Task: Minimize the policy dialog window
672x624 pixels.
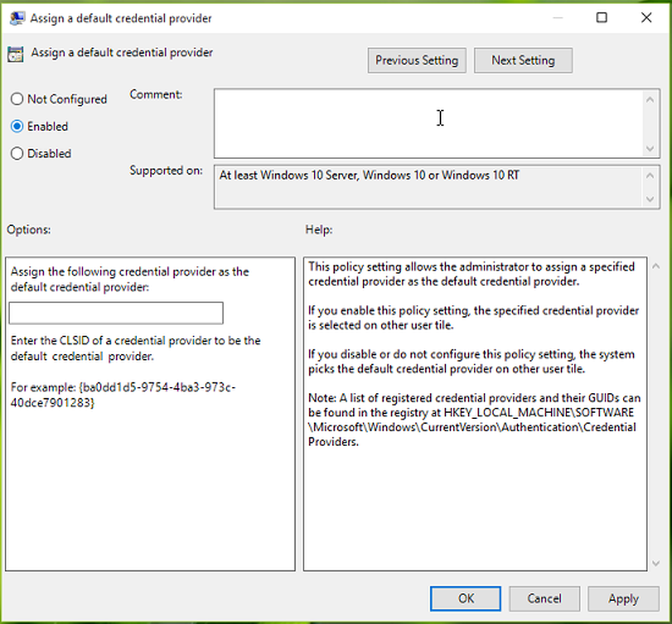Action: 558,18
